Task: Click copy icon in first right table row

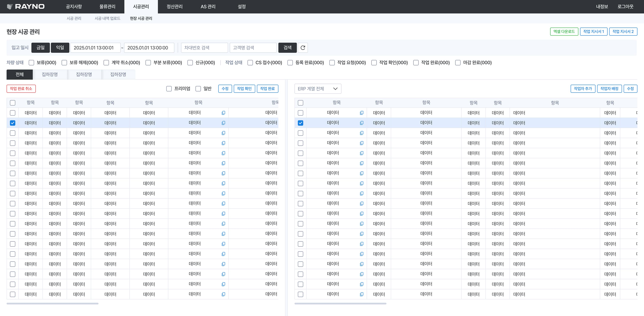Action: [361, 113]
